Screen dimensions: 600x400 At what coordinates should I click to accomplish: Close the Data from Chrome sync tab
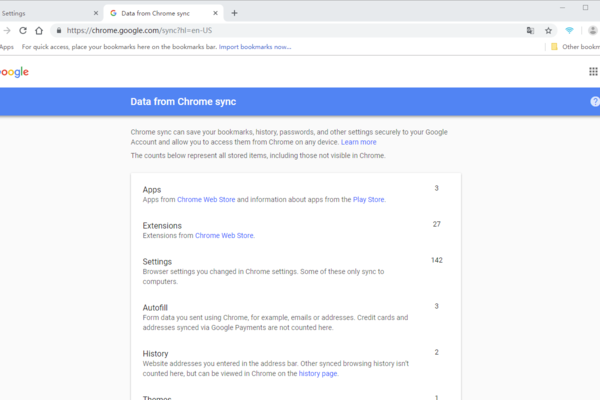(215, 13)
